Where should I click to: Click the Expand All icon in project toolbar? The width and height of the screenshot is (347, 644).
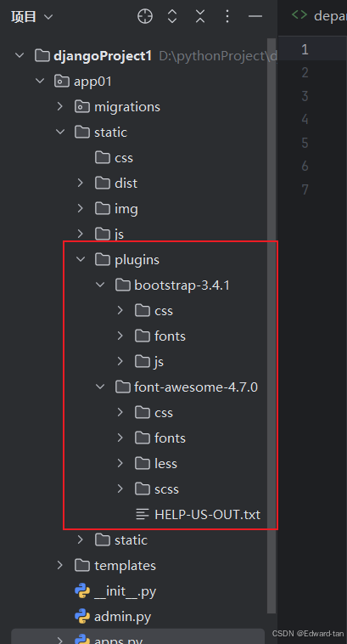(x=172, y=16)
